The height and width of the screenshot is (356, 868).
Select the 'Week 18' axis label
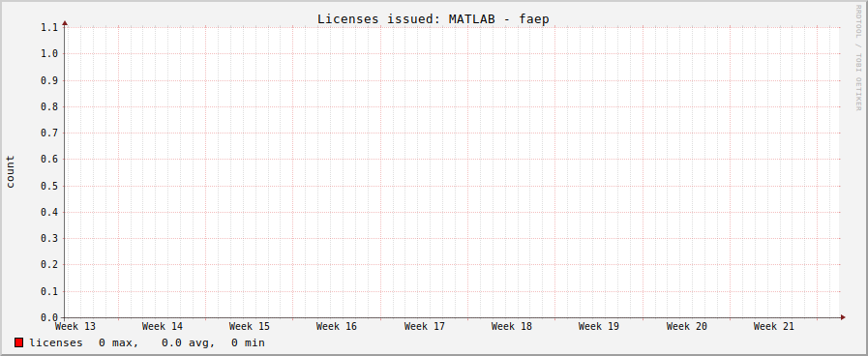pos(512,326)
